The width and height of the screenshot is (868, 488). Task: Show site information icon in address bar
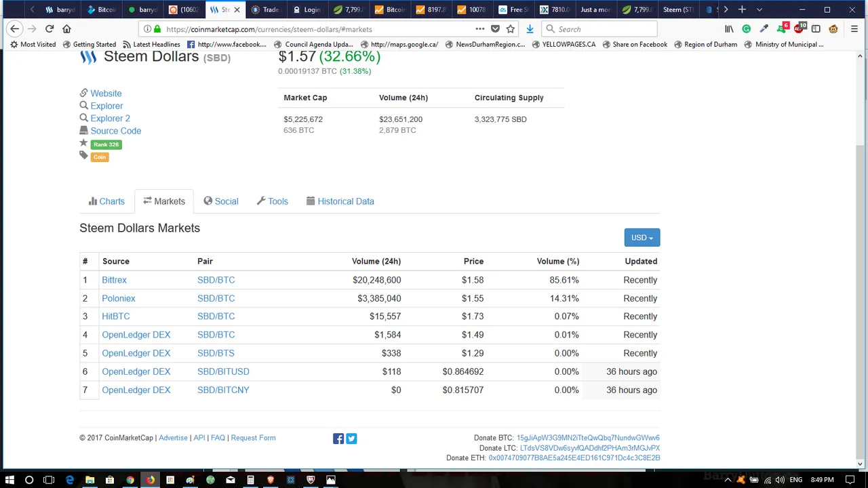(x=146, y=29)
